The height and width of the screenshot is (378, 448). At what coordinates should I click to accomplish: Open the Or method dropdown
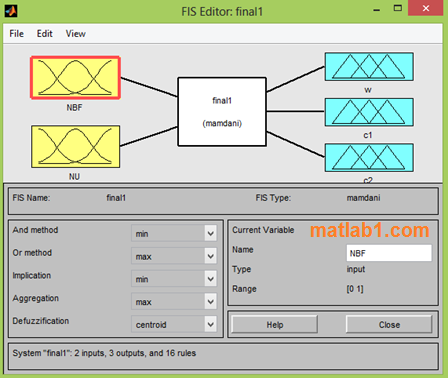(x=174, y=256)
